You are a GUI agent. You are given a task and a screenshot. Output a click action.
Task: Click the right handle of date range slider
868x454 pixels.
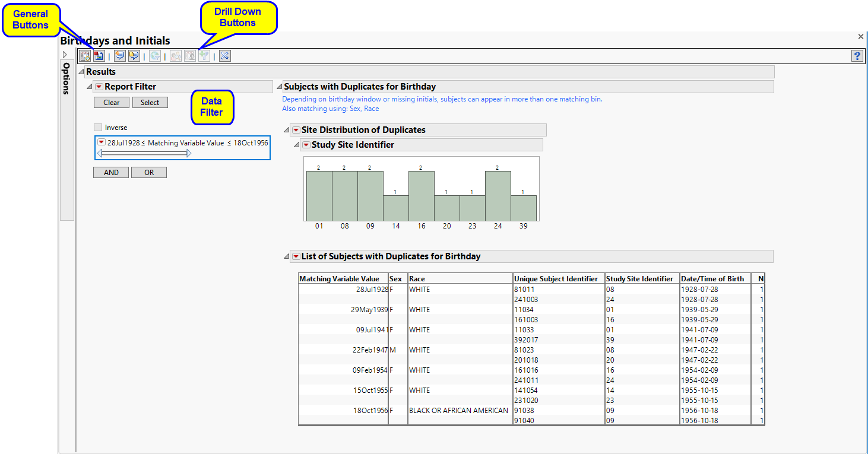coord(189,153)
